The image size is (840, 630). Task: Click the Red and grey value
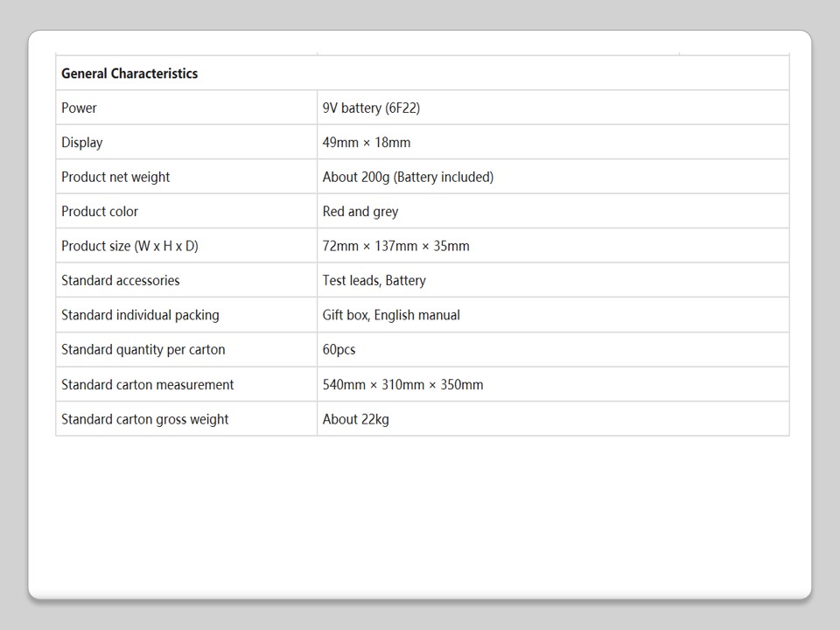pyautogui.click(x=360, y=212)
